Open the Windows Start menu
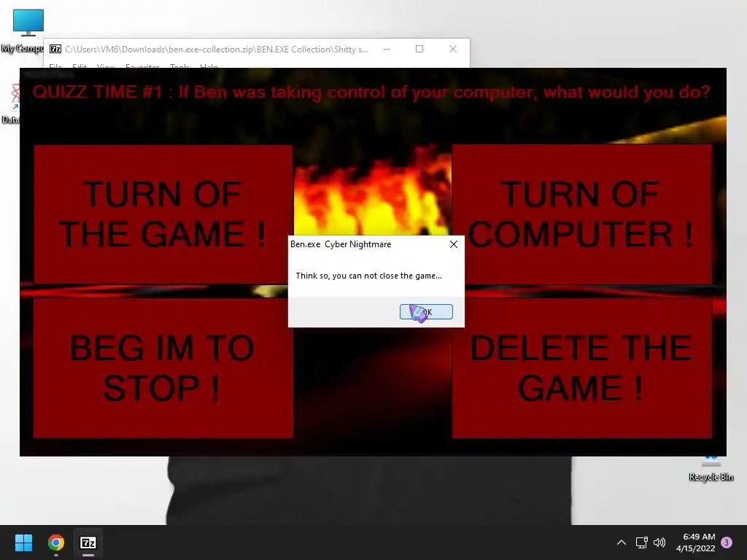Screen dimensions: 747x560 tap(23, 542)
